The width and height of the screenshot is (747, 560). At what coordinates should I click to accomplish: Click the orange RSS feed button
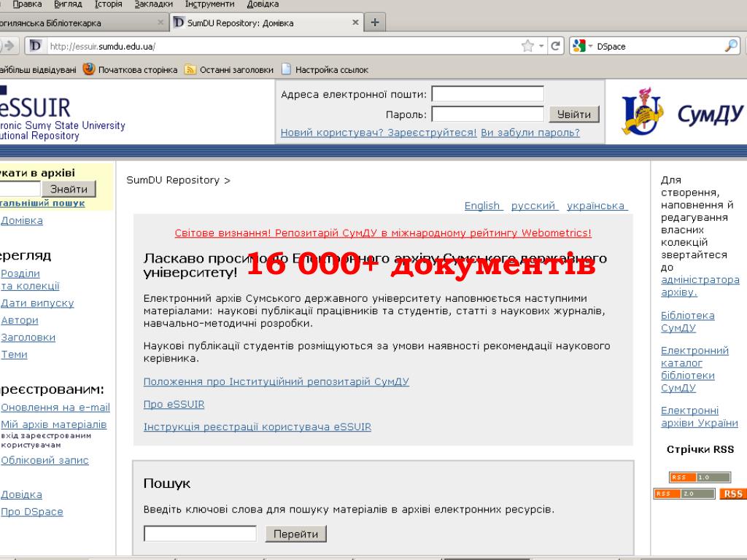click(732, 494)
